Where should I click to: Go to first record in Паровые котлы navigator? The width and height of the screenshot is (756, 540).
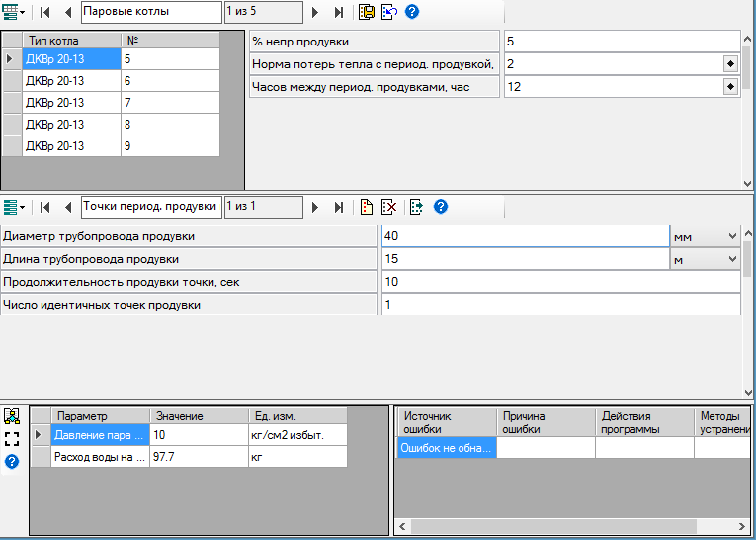(45, 13)
